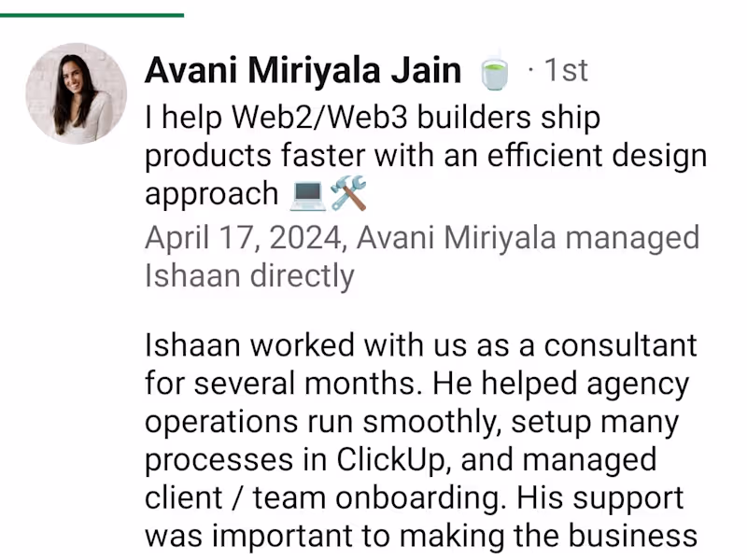Click the hammer and wrench emoji

click(348, 193)
